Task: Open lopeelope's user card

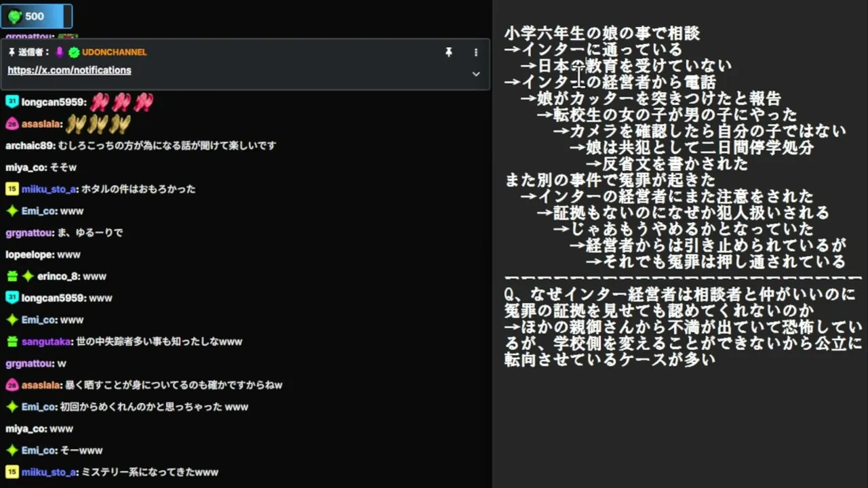Action: [x=28, y=255]
